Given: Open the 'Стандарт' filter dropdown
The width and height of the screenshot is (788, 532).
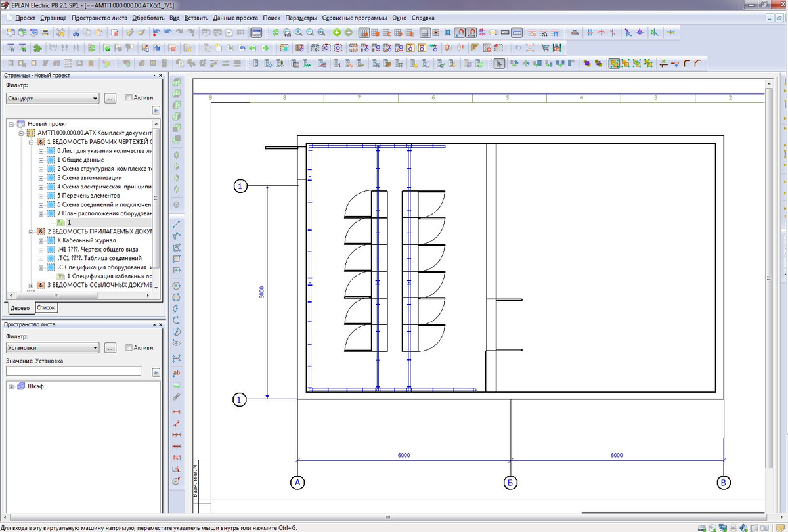Looking at the screenshot, I should [52, 98].
